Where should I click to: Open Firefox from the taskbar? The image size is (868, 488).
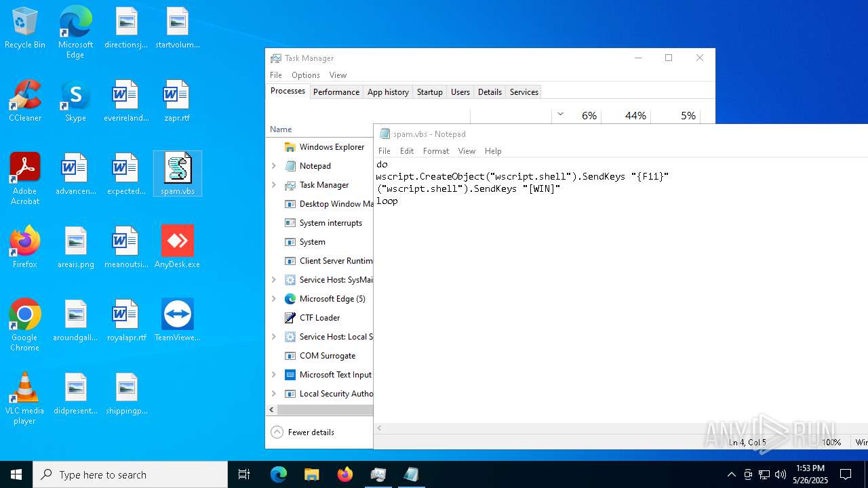click(344, 474)
